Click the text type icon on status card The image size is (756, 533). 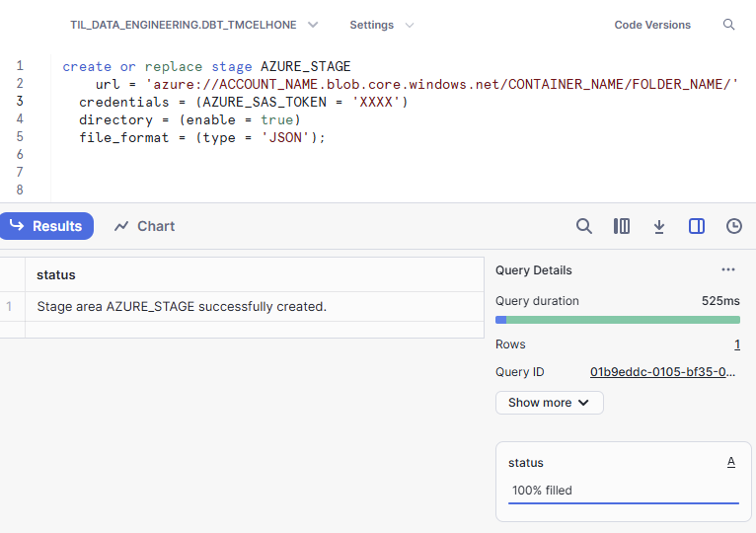731,462
